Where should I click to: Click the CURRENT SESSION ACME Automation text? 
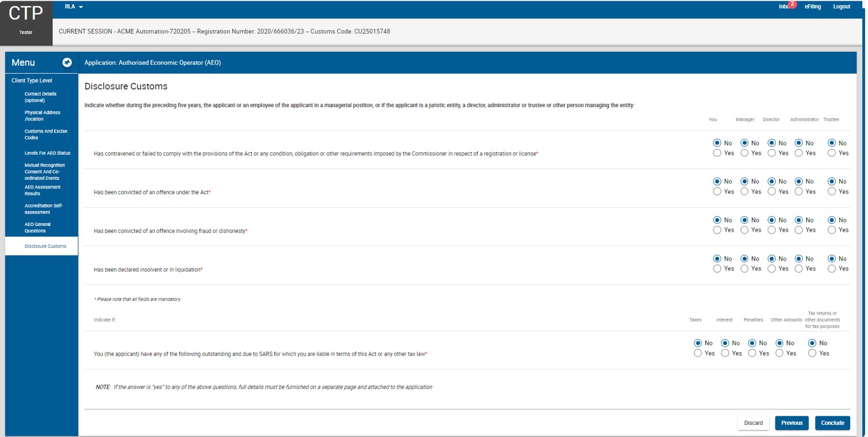[x=224, y=32]
